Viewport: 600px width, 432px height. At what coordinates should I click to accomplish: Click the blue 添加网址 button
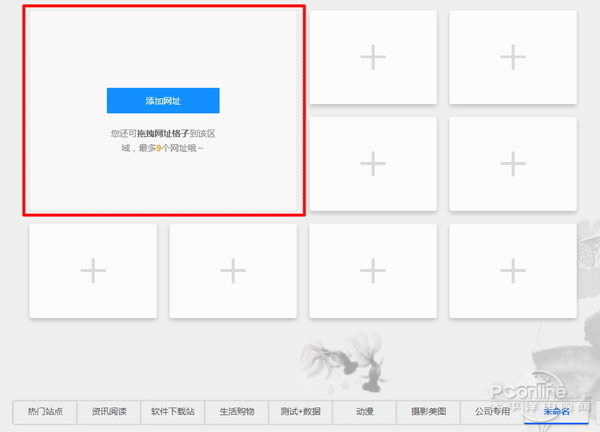coord(163,101)
